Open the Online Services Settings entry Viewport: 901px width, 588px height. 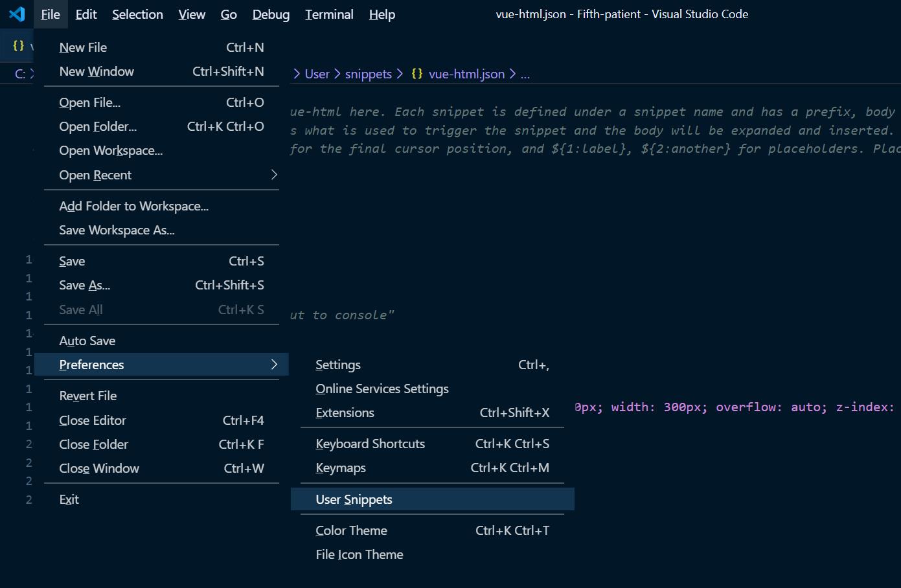click(x=382, y=389)
